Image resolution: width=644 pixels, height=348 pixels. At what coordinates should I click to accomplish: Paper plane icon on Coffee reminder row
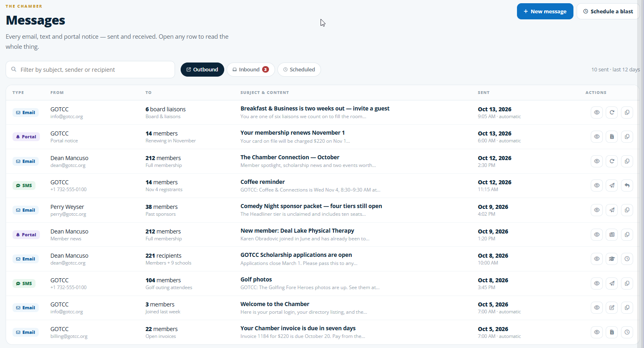[x=612, y=185]
